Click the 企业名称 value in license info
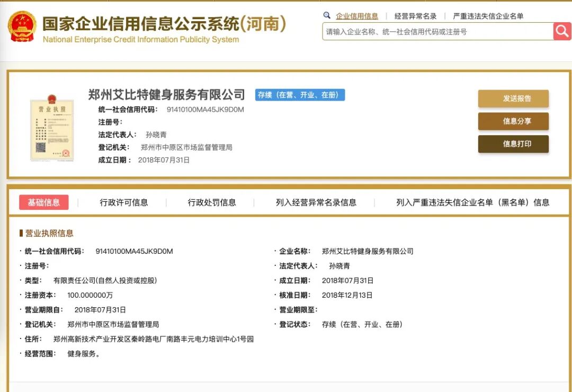The height and width of the screenshot is (392, 572). pos(368,251)
